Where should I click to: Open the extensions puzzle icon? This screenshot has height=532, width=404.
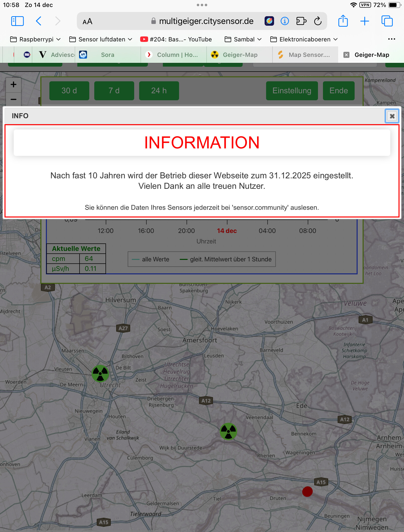[301, 21]
